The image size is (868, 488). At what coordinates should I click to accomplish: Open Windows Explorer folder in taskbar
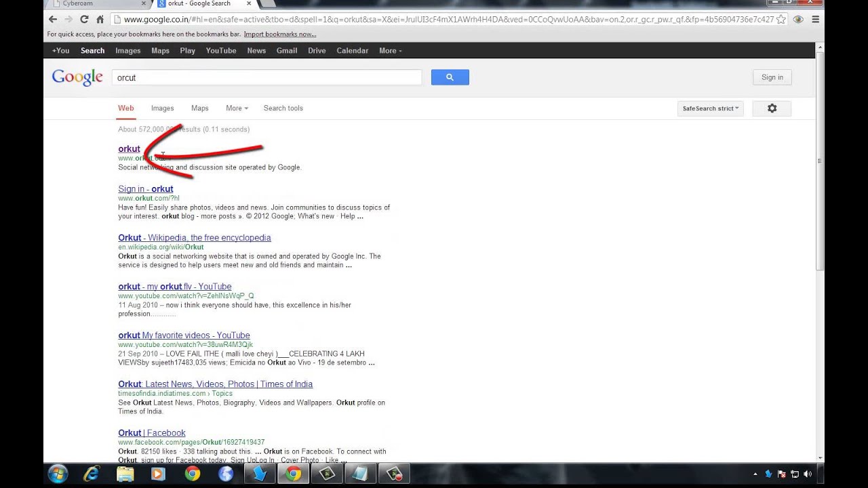pyautogui.click(x=125, y=474)
